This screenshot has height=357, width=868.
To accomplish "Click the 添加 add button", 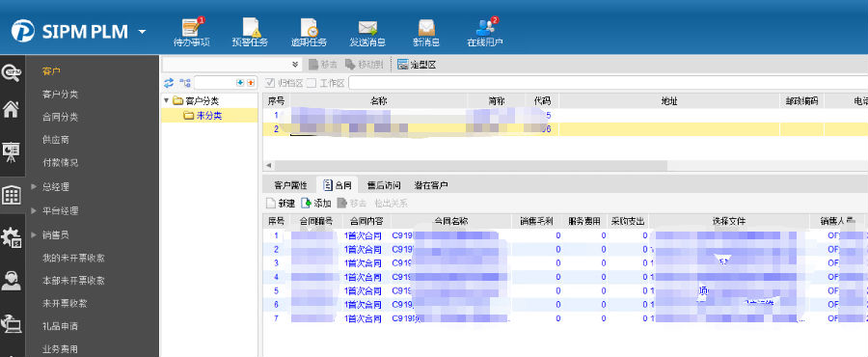I will (316, 204).
